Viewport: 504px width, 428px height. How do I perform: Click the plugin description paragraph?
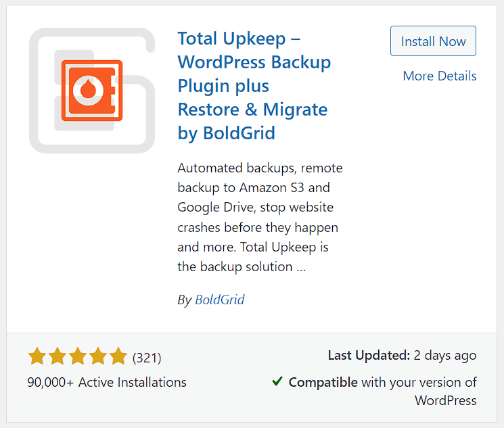(260, 216)
